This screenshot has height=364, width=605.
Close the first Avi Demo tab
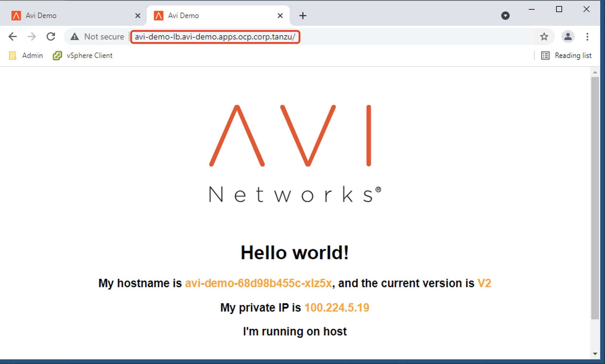[138, 15]
